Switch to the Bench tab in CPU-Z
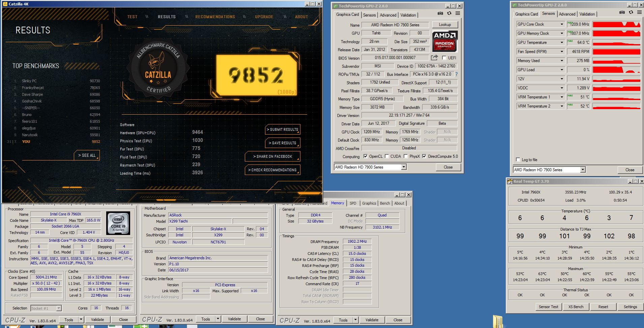This screenshot has width=644, height=328. pyautogui.click(x=385, y=203)
